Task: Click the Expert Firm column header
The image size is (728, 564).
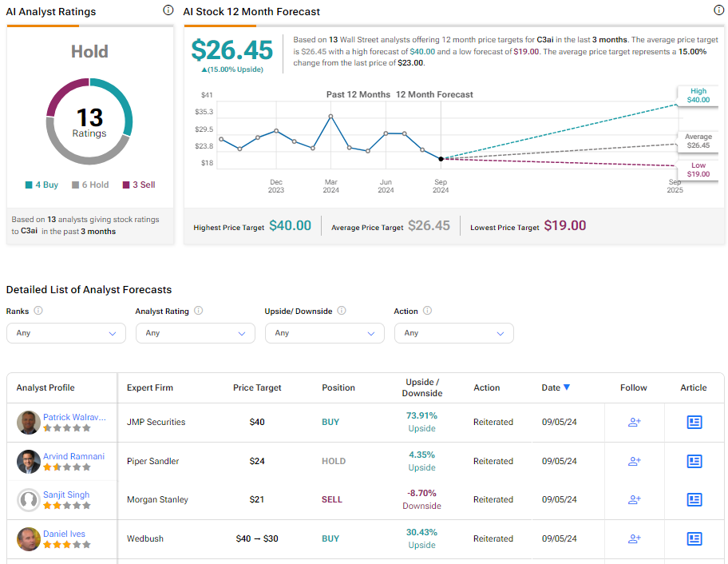Action: [x=150, y=387]
